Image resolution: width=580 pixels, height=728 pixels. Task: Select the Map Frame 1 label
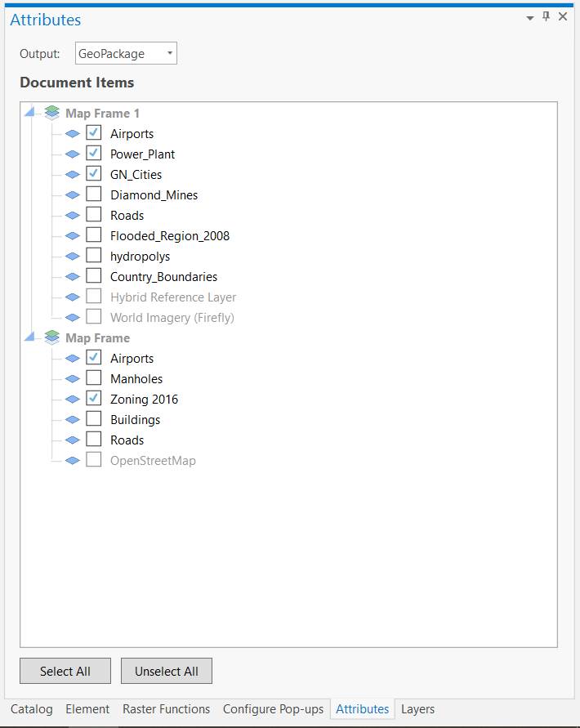tap(102, 114)
